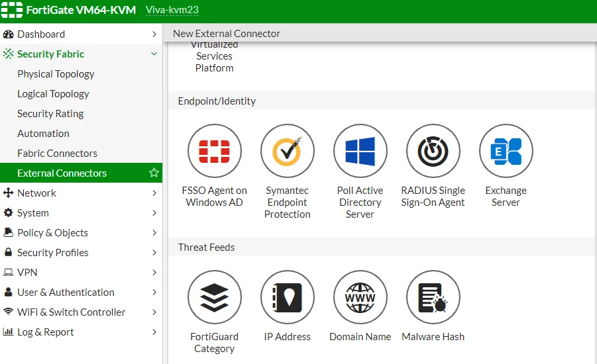Choose the IP Address threat feed icon
597x364 pixels.
(x=288, y=297)
